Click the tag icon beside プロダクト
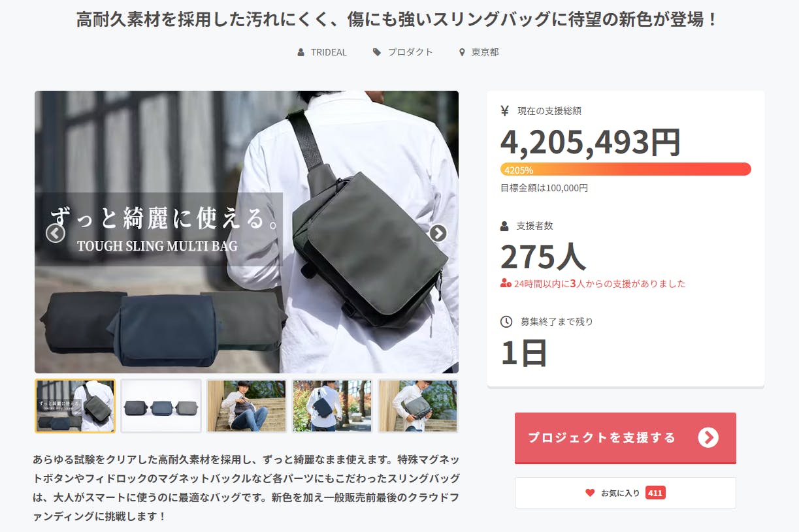 (377, 52)
